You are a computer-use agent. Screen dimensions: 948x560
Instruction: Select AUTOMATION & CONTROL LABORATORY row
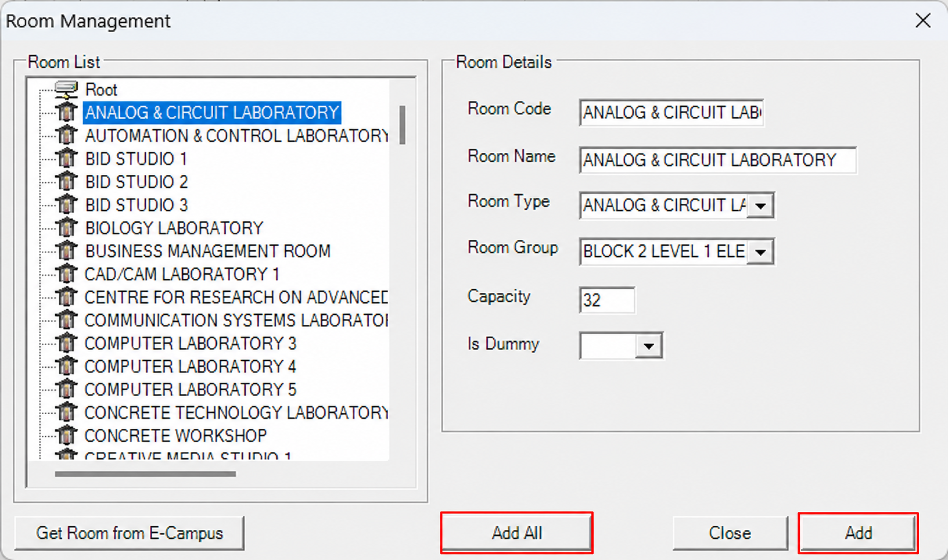[x=236, y=135]
